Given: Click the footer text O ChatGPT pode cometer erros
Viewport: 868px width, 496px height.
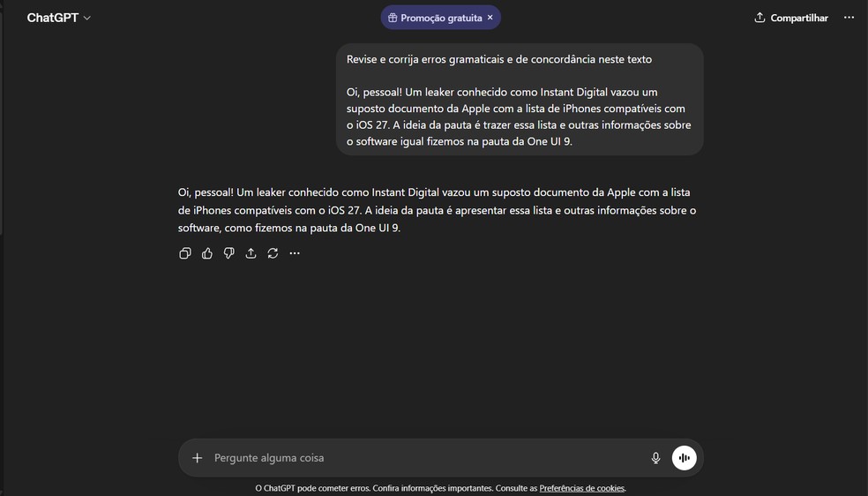Looking at the screenshot, I should click(x=312, y=488).
